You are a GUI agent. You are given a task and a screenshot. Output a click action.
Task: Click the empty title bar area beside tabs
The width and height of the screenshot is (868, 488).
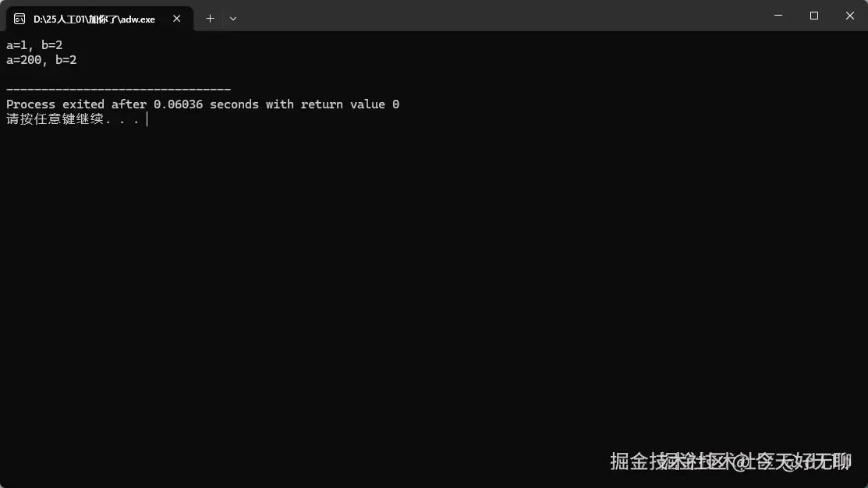tap(498, 16)
